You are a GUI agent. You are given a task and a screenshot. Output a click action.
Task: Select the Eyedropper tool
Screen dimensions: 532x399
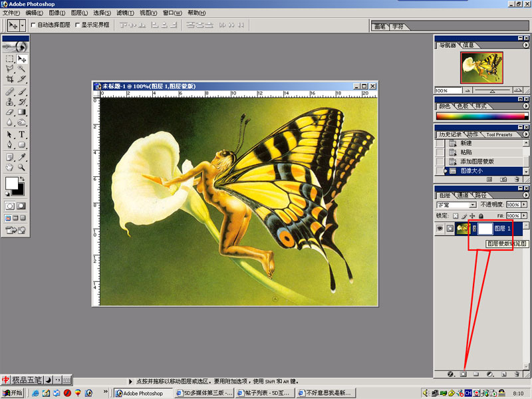click(22, 157)
